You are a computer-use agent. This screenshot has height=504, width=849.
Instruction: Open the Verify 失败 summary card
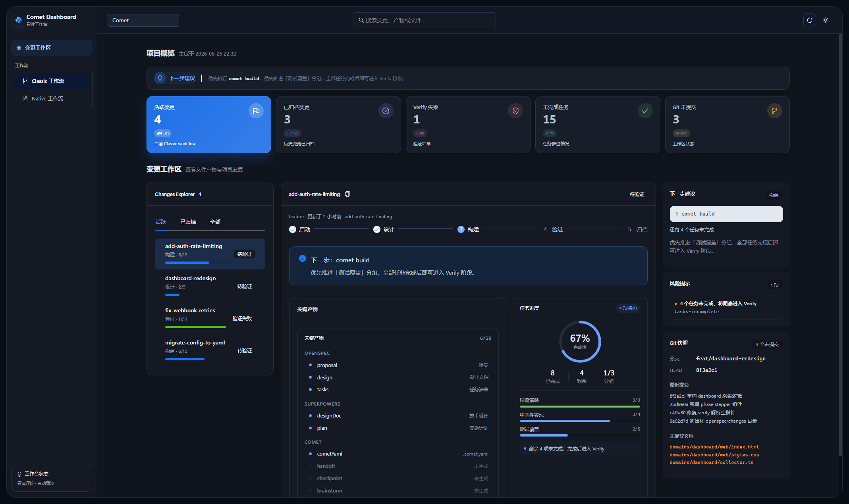[x=468, y=125]
